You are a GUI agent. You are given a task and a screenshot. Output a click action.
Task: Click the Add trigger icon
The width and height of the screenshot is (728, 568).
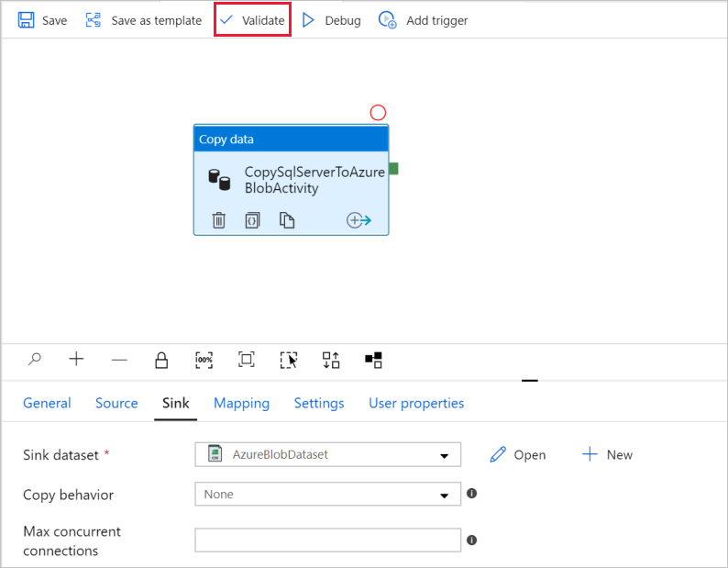pos(387,20)
